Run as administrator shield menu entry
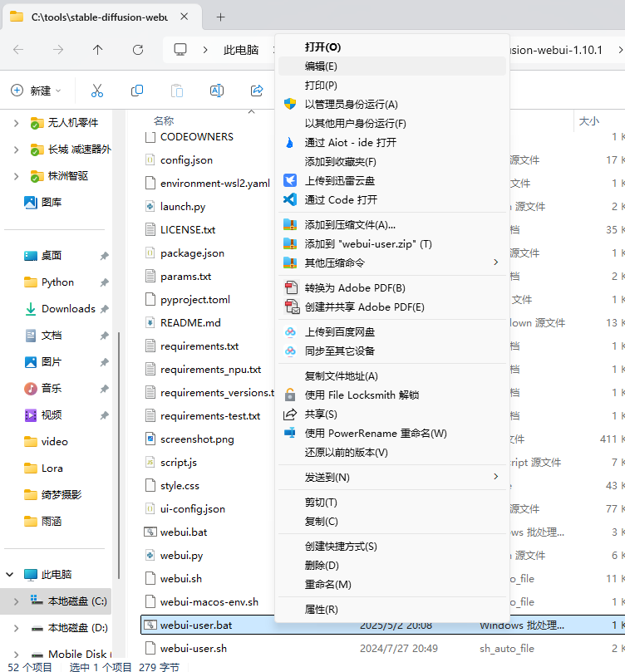625x672 pixels. click(x=391, y=104)
